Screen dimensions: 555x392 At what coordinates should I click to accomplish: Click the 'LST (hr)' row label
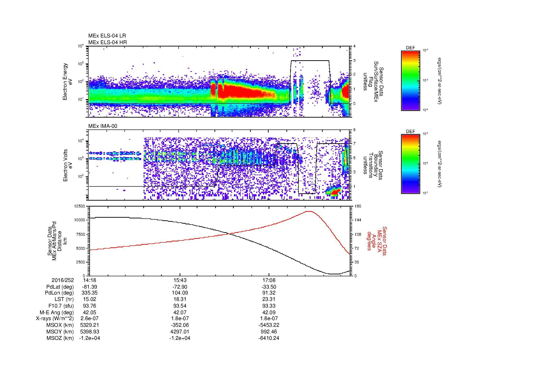pos(64,300)
